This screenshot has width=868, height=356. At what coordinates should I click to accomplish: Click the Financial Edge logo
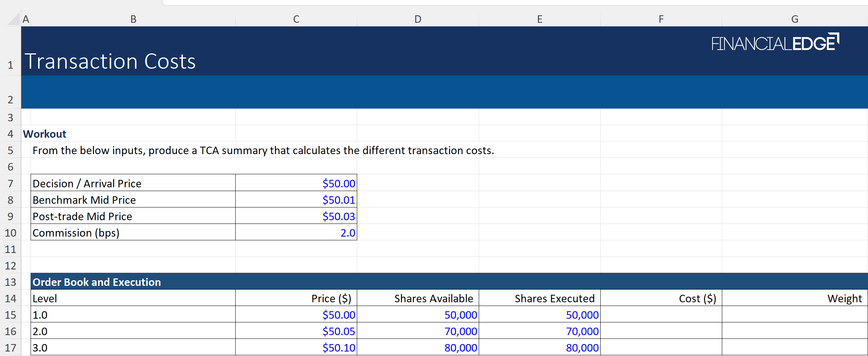click(x=775, y=43)
